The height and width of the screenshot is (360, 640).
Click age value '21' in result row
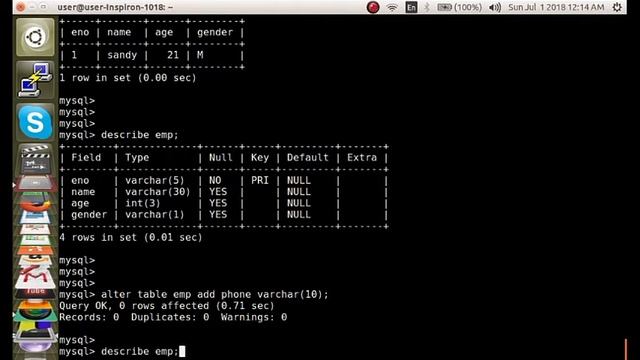[x=173, y=55]
